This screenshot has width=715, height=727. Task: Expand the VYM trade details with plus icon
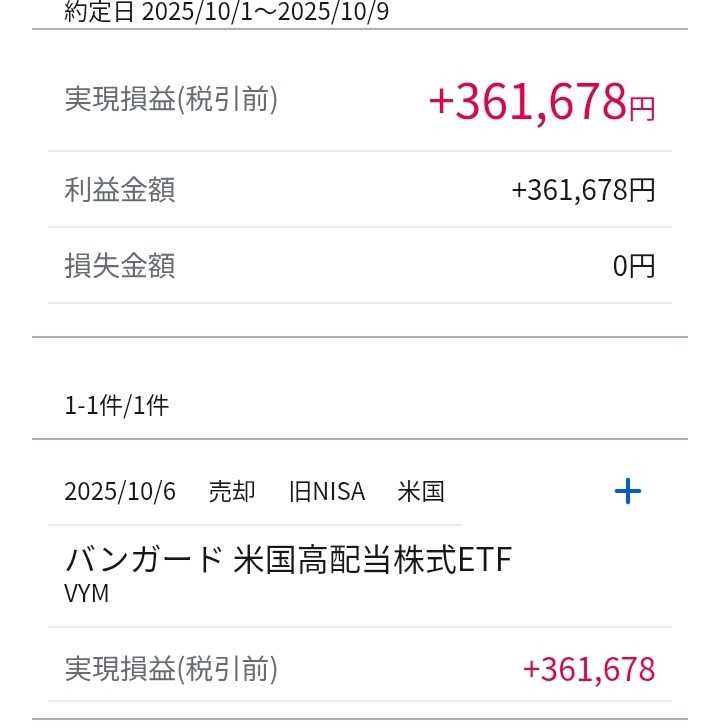pos(627,491)
